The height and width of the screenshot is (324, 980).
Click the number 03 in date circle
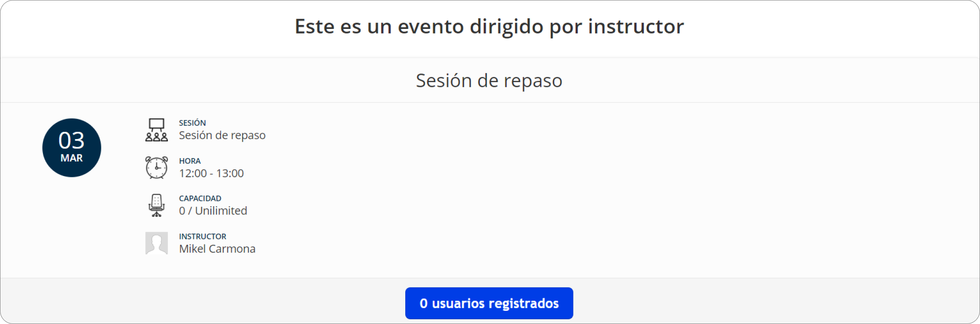pos(72,140)
